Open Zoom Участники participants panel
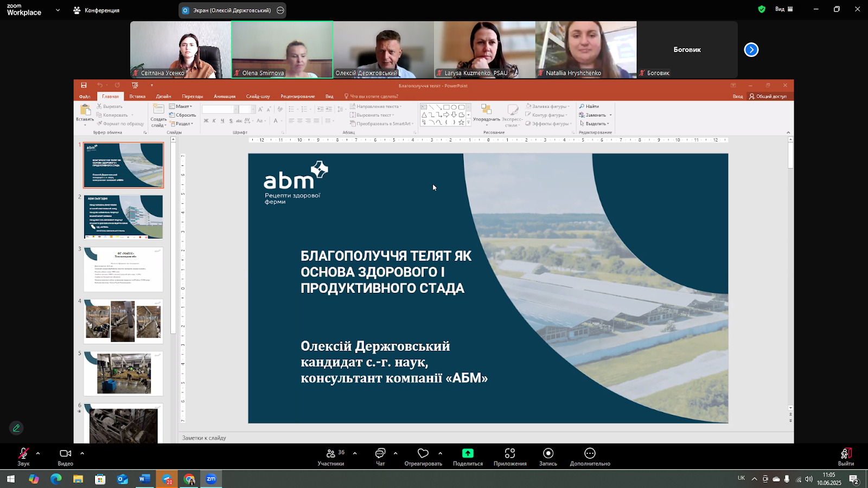 click(x=331, y=457)
